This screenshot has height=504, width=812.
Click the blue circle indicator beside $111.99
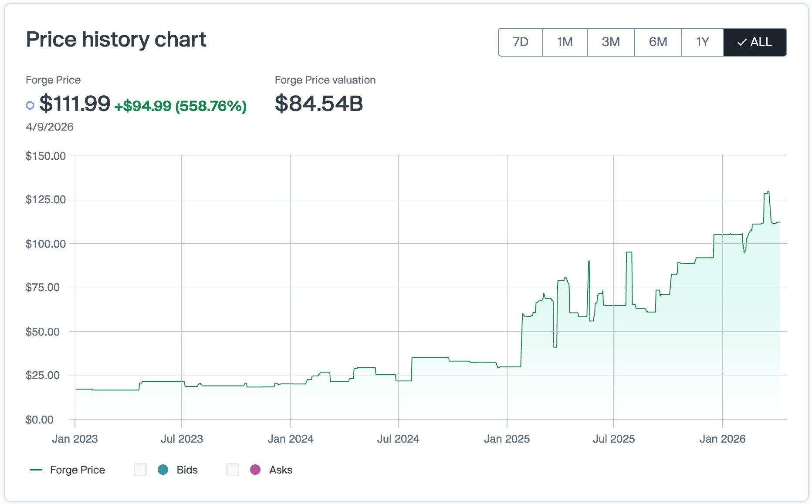30,104
